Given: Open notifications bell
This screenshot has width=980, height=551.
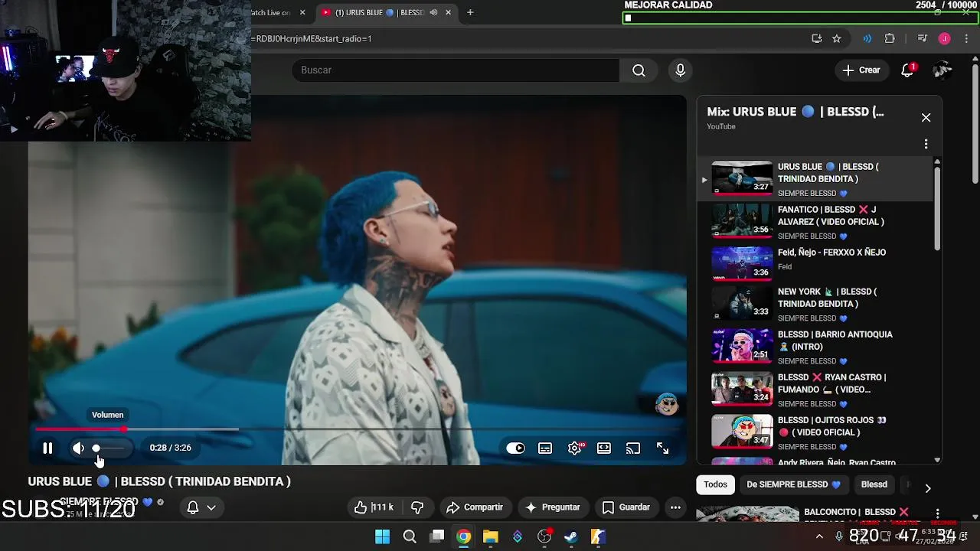Looking at the screenshot, I should click(907, 70).
